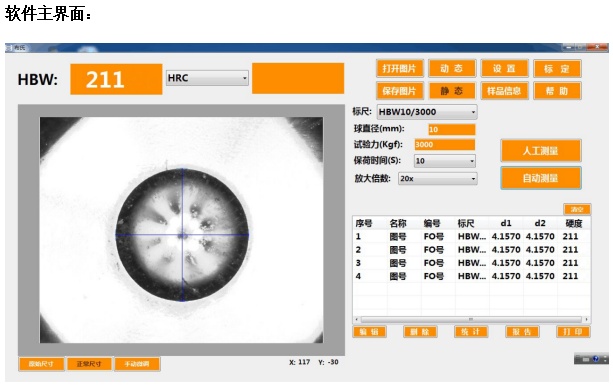
Task: Click the 原始尺寸 original size button
Action: tap(41, 364)
